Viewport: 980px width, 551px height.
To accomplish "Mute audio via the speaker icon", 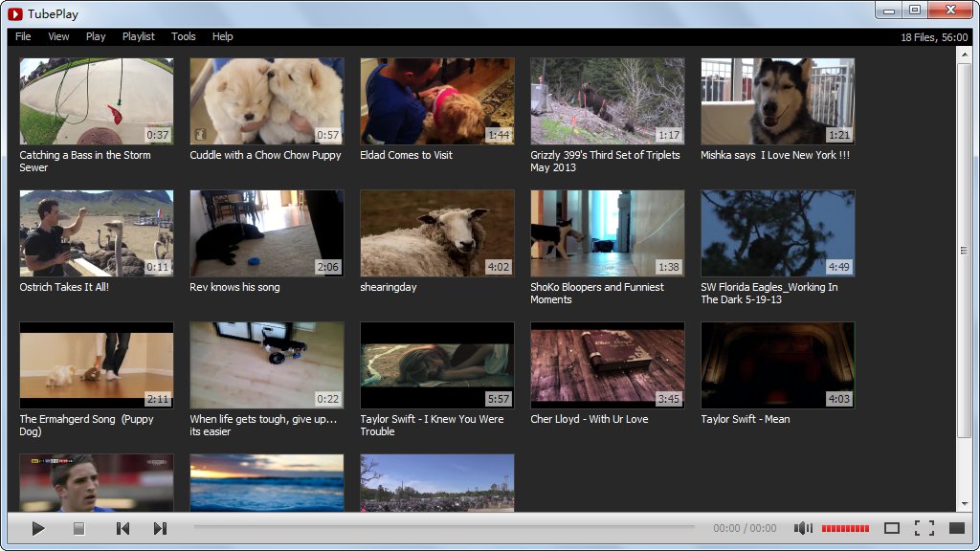I will coord(803,528).
